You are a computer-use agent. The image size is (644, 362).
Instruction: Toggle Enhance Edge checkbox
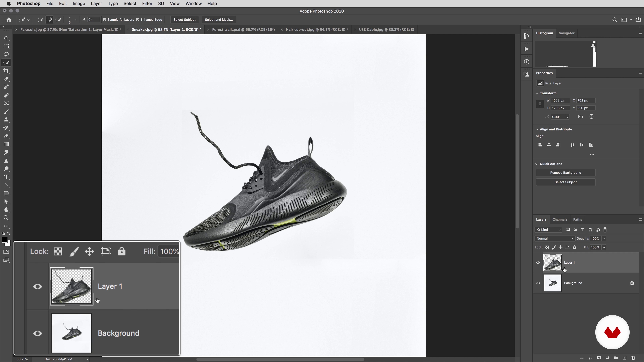tap(138, 20)
